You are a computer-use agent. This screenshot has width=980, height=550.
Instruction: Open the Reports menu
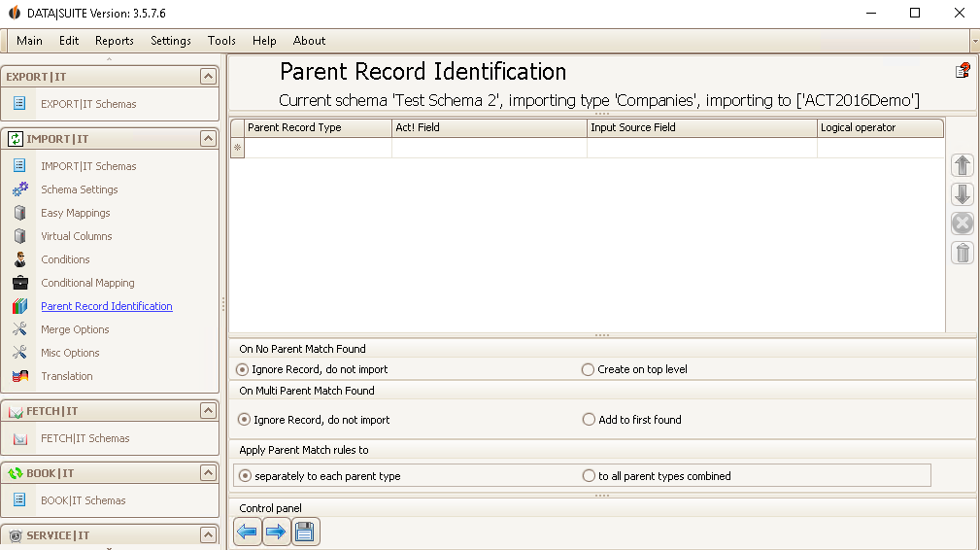115,41
